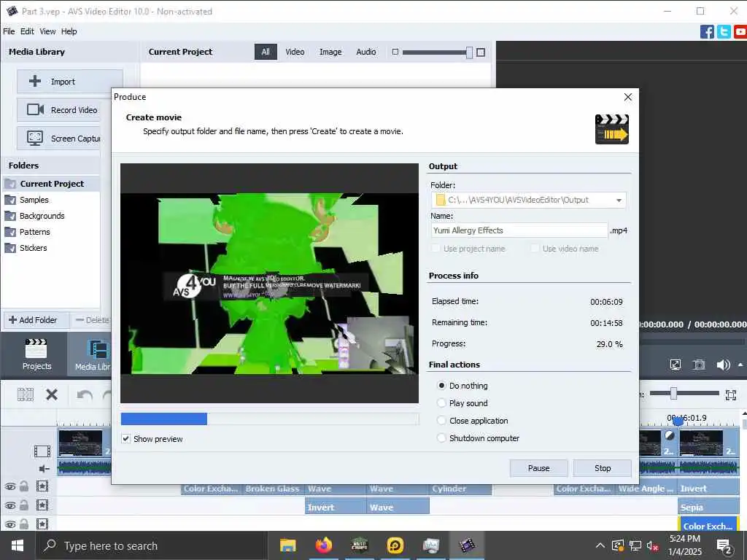The height and width of the screenshot is (560, 747).
Task: Click the lock icon on the second effects row
Action: click(x=24, y=505)
